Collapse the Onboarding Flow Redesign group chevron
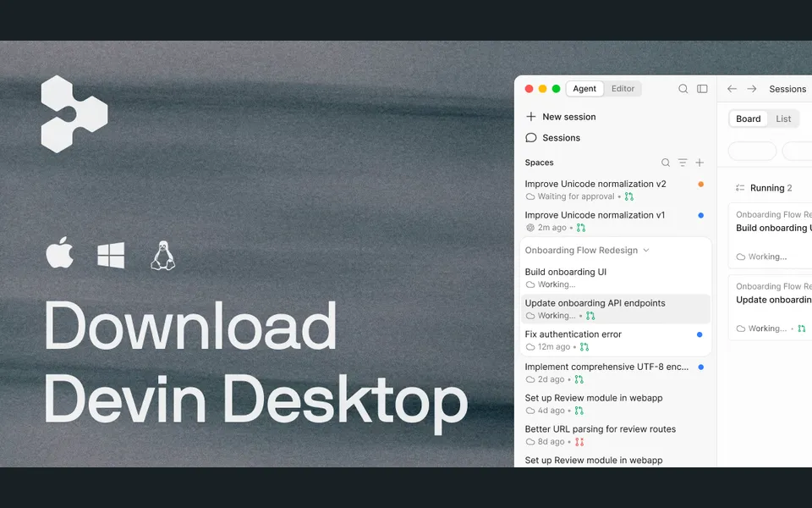This screenshot has height=508, width=812. [645, 251]
